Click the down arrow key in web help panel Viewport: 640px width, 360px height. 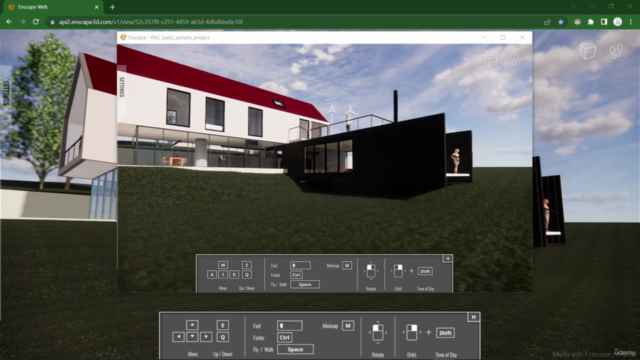tap(192, 337)
